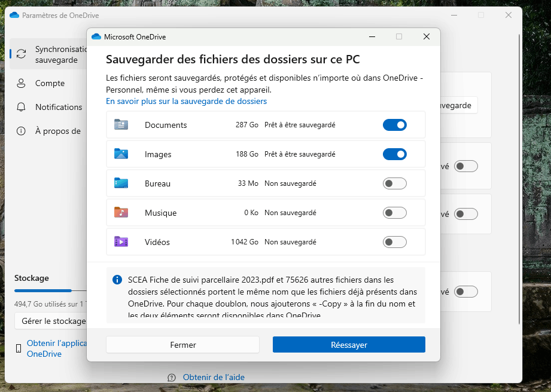Open Obtenir l'application OneDrive link
Viewport: 551px width, 392px height.
[x=56, y=348]
